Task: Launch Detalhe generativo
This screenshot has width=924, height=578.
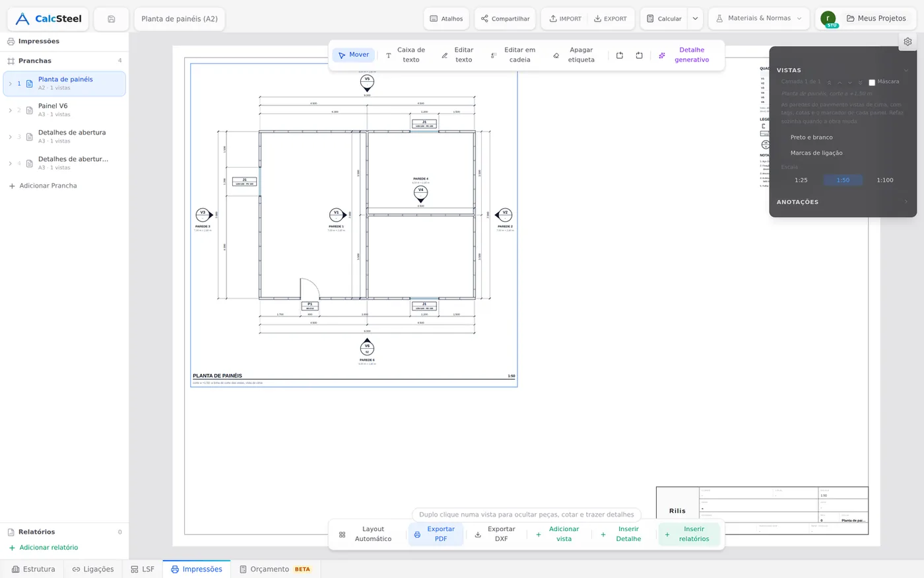Action: [684, 55]
